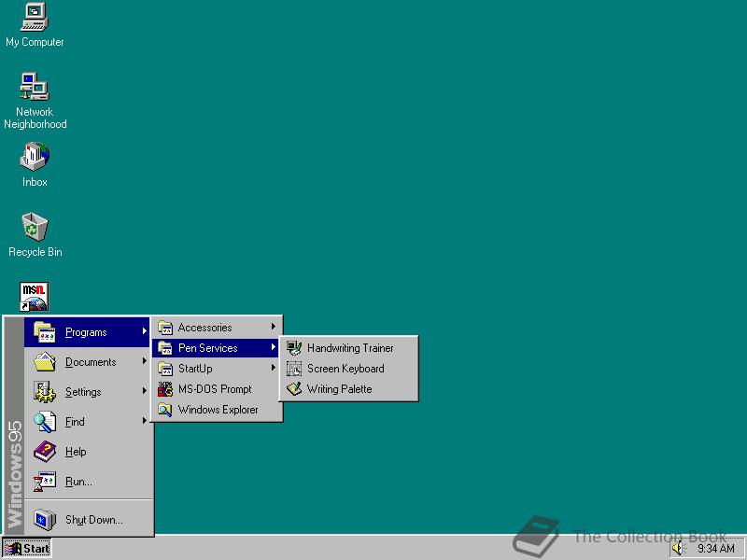The image size is (747, 560).
Task: Choose Writing Palette menu entry
Action: [x=348, y=389]
